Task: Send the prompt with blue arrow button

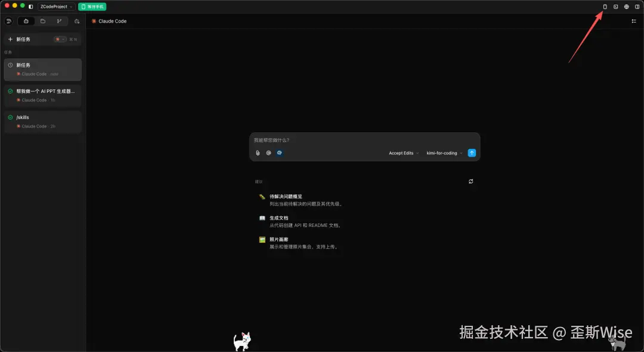Action: click(x=472, y=152)
